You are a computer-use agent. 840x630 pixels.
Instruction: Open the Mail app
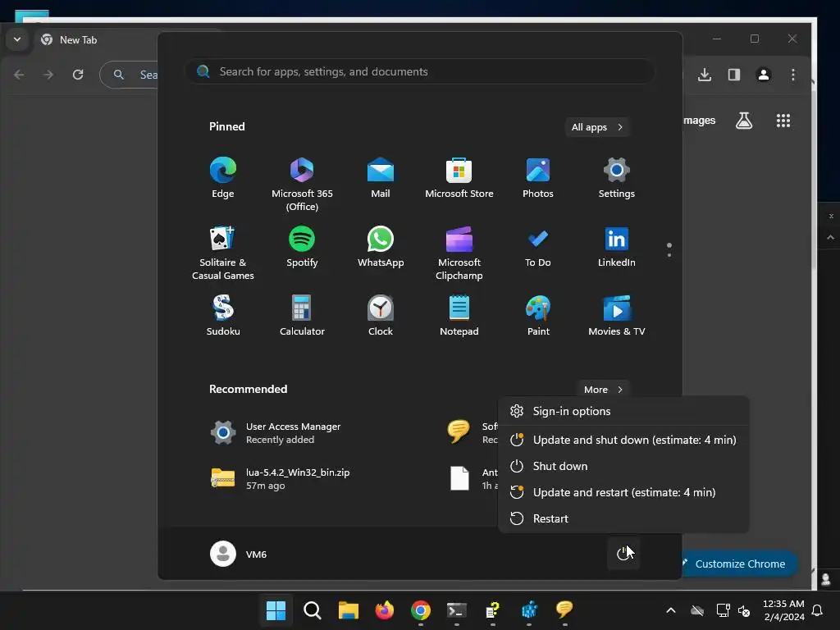point(381,178)
